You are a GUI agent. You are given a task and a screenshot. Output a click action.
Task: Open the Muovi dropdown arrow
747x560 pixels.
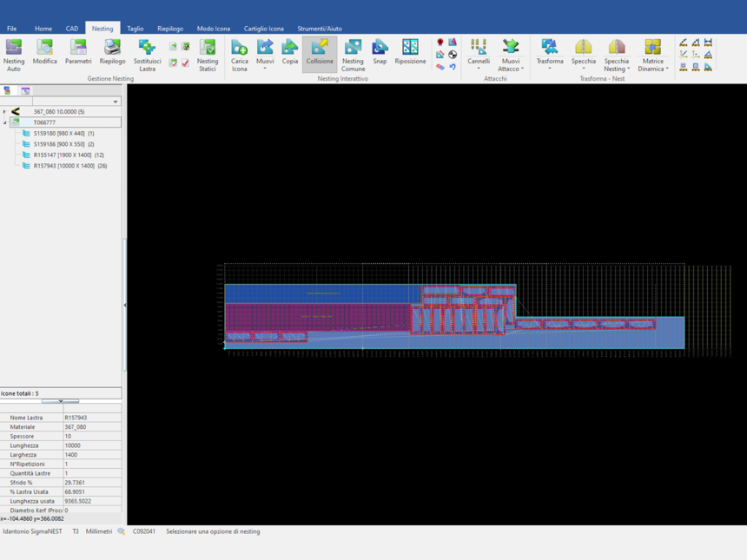[x=265, y=69]
